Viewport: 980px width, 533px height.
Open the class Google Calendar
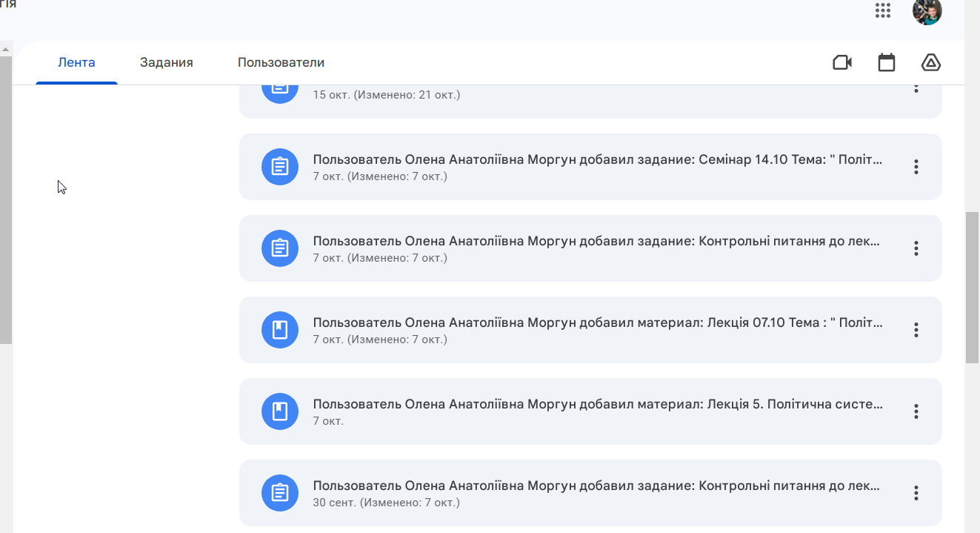887,62
